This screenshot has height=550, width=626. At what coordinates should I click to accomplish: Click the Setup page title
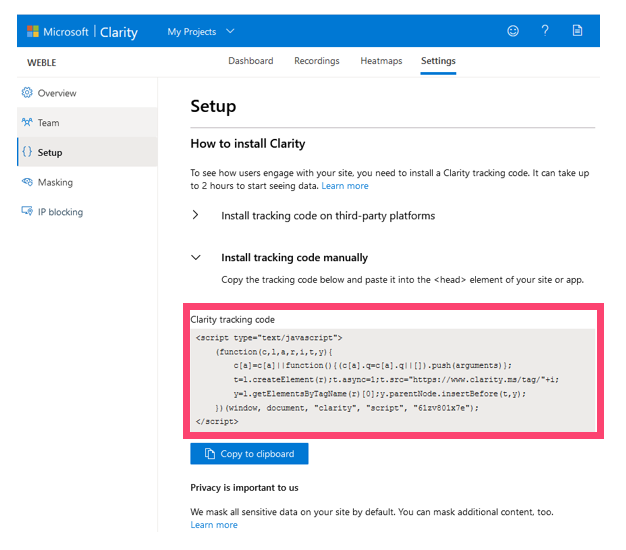point(213,107)
